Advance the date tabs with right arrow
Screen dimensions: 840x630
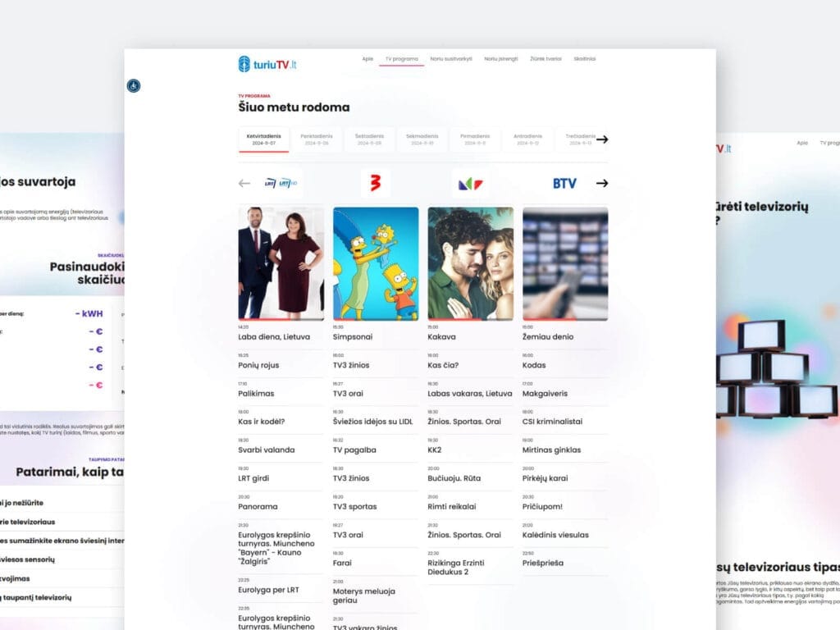[602, 139]
